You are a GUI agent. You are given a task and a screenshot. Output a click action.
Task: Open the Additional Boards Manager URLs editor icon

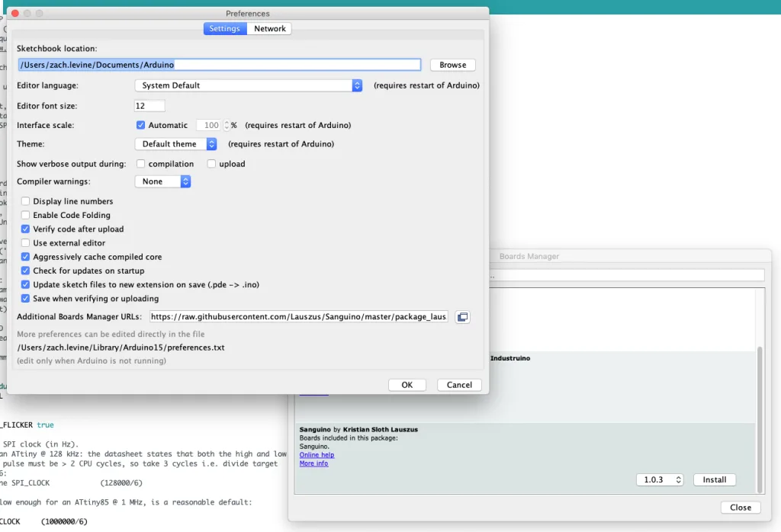tap(462, 317)
